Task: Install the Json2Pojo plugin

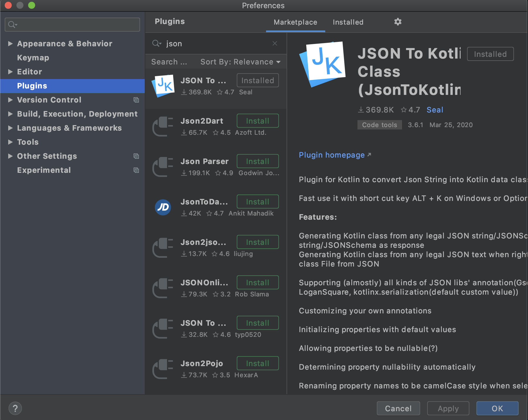Action: tap(258, 363)
